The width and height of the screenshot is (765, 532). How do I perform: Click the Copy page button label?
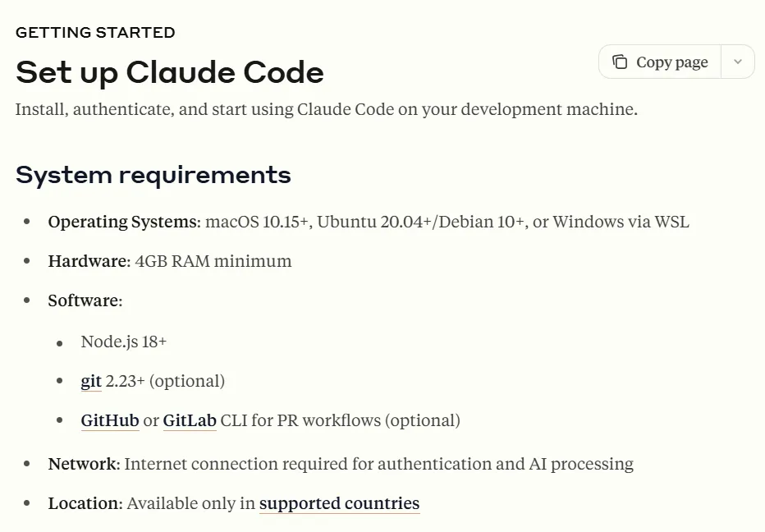click(x=671, y=62)
